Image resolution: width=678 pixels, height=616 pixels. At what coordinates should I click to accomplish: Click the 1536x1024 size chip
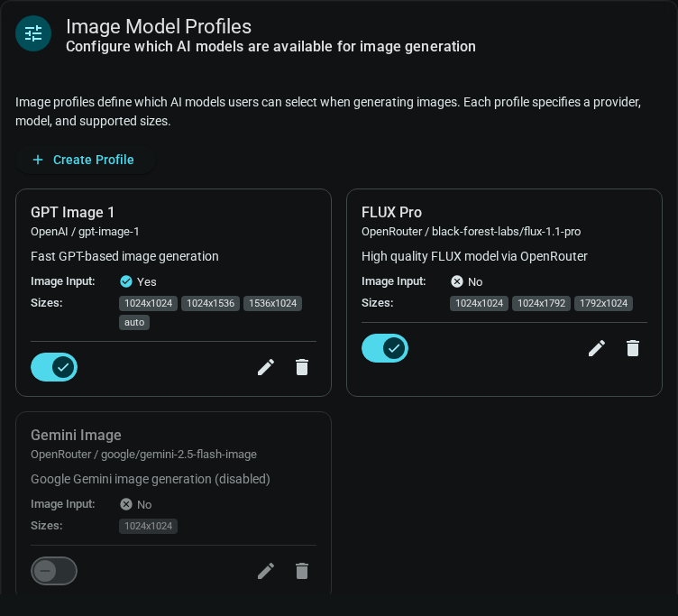tap(273, 303)
